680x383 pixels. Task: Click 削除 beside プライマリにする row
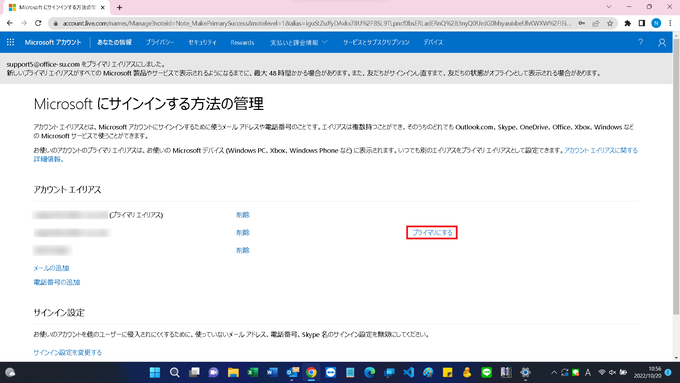242,232
